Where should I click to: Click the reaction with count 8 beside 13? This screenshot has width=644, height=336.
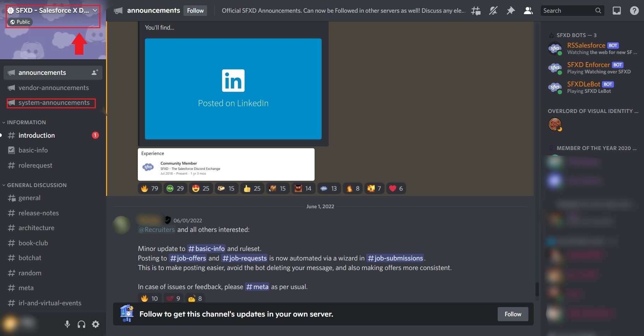tap(352, 188)
